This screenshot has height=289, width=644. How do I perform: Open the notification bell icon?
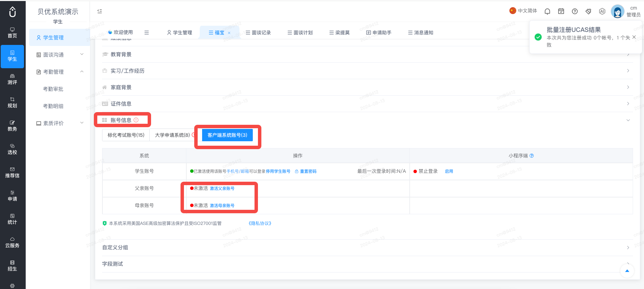tap(547, 11)
